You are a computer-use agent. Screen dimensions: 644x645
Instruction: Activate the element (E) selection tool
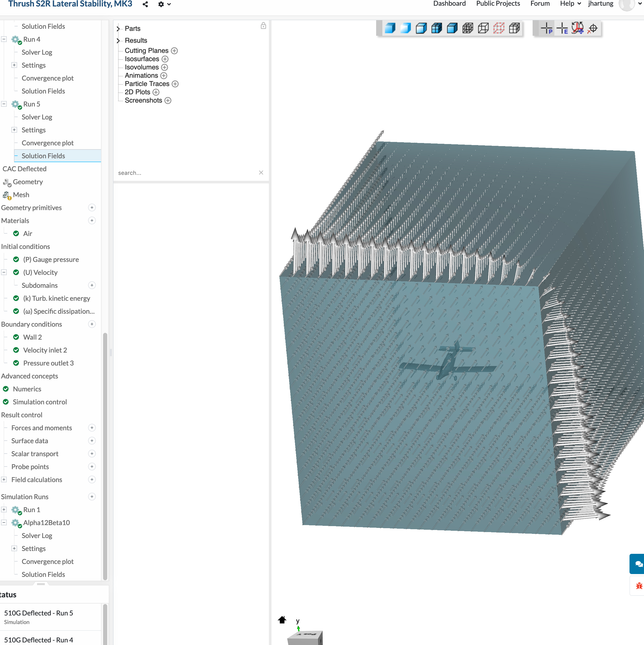coord(563,28)
